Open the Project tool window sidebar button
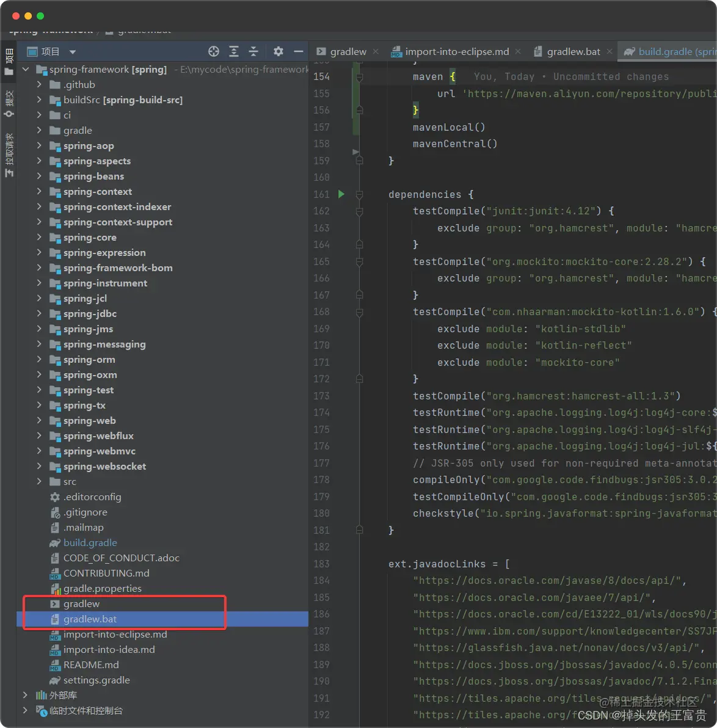The height and width of the screenshot is (728, 717). pos(9,61)
